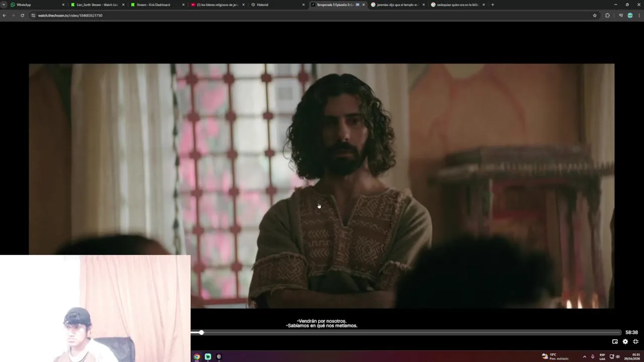The height and width of the screenshot is (362, 644).
Task: Open video player settings gear
Action: [625, 341]
